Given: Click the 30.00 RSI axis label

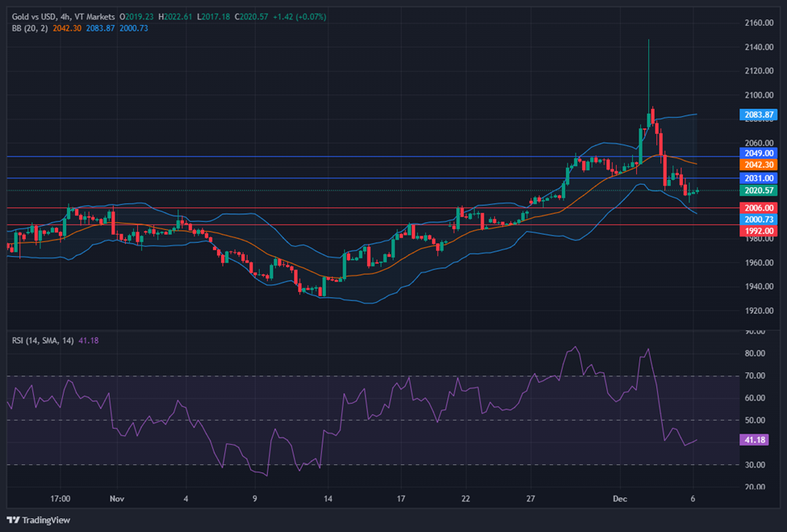Looking at the screenshot, I should click(755, 465).
